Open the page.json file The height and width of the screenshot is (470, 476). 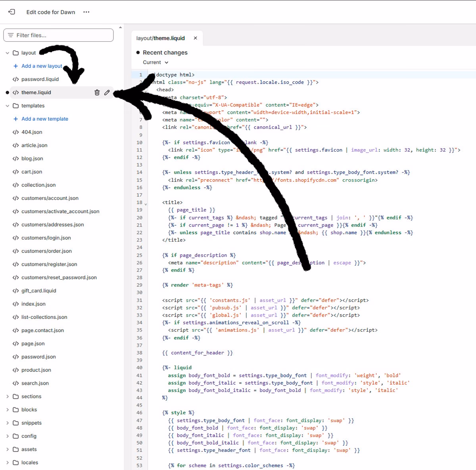tap(33, 343)
